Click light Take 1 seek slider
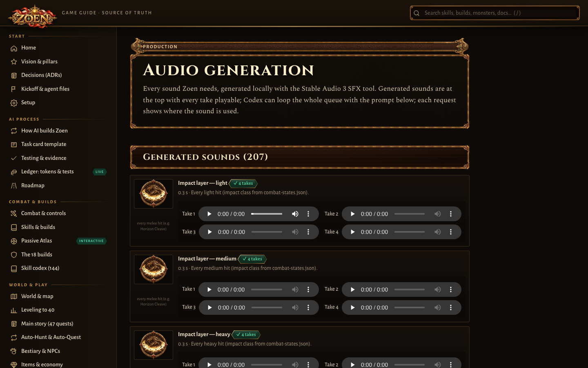The height and width of the screenshot is (368, 588). pos(267,214)
